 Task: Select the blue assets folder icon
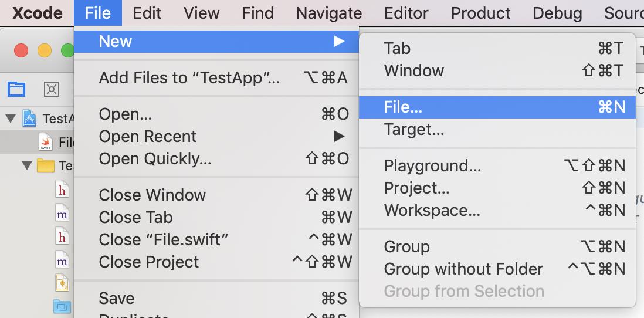[62, 306]
